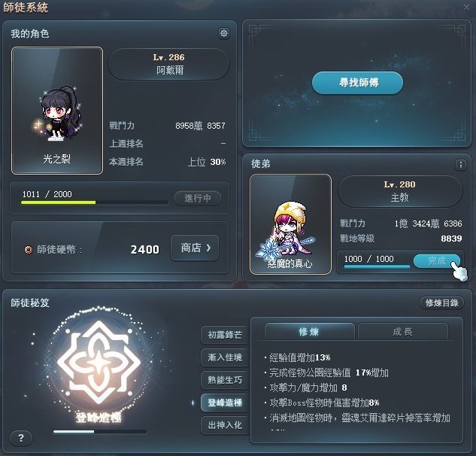Select the 熟能生巧 stage

tap(226, 380)
